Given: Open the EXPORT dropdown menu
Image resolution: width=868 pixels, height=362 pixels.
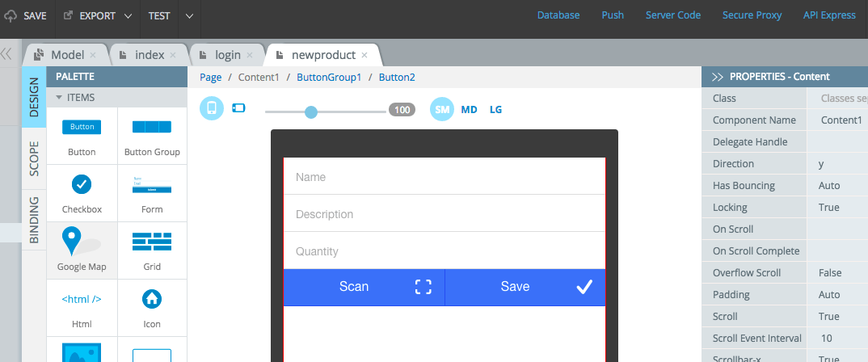Looking at the screenshot, I should 98,15.
